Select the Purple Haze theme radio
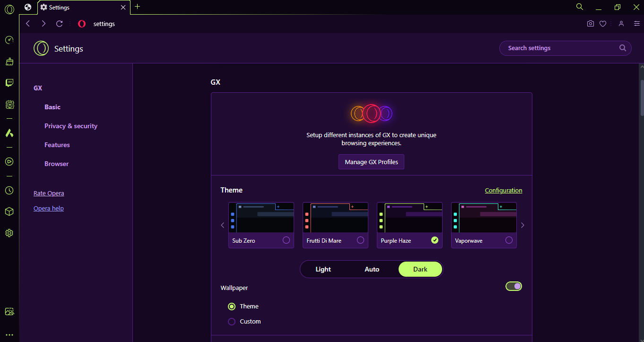Image resolution: width=644 pixels, height=342 pixels. (x=435, y=240)
